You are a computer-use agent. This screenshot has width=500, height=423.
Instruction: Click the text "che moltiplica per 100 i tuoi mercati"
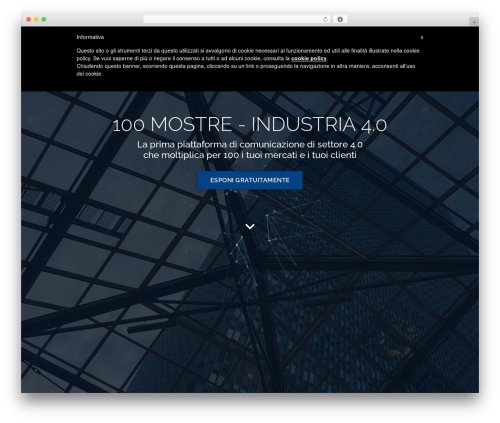click(220, 155)
